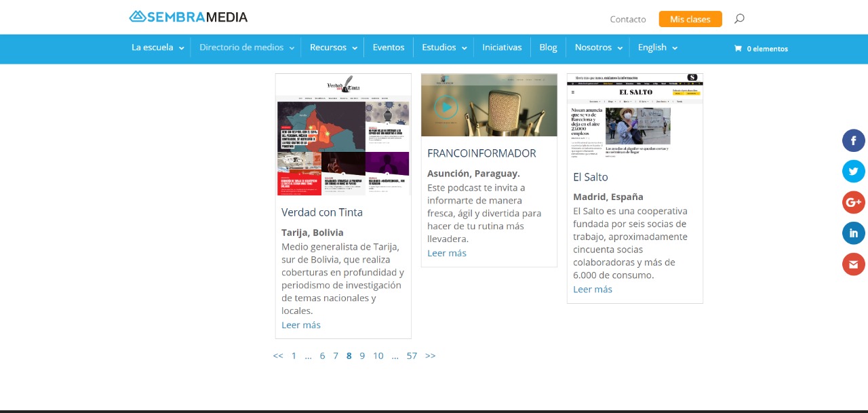Go to the Iniciativas section

click(502, 47)
